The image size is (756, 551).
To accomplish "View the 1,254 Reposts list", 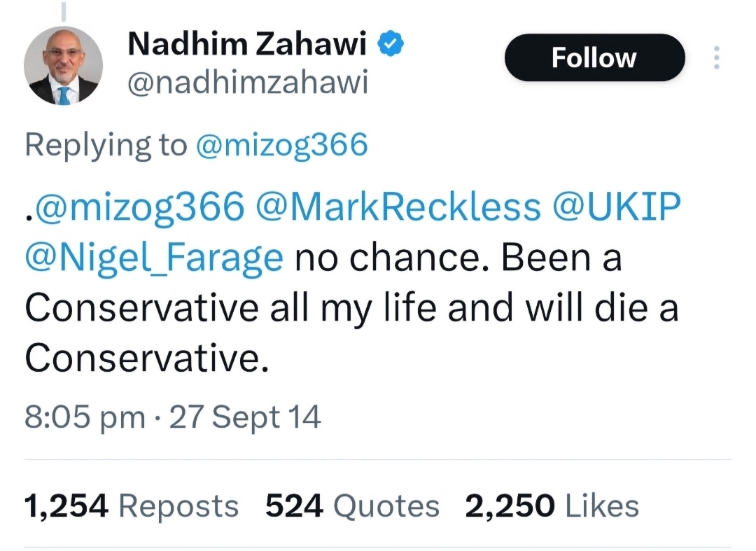I will (131, 505).
